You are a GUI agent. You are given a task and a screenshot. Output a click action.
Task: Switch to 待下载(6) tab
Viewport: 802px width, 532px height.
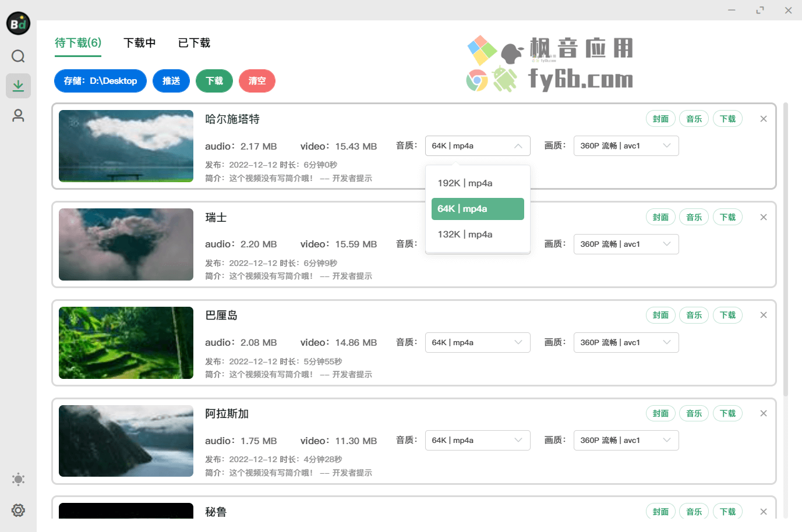click(78, 43)
